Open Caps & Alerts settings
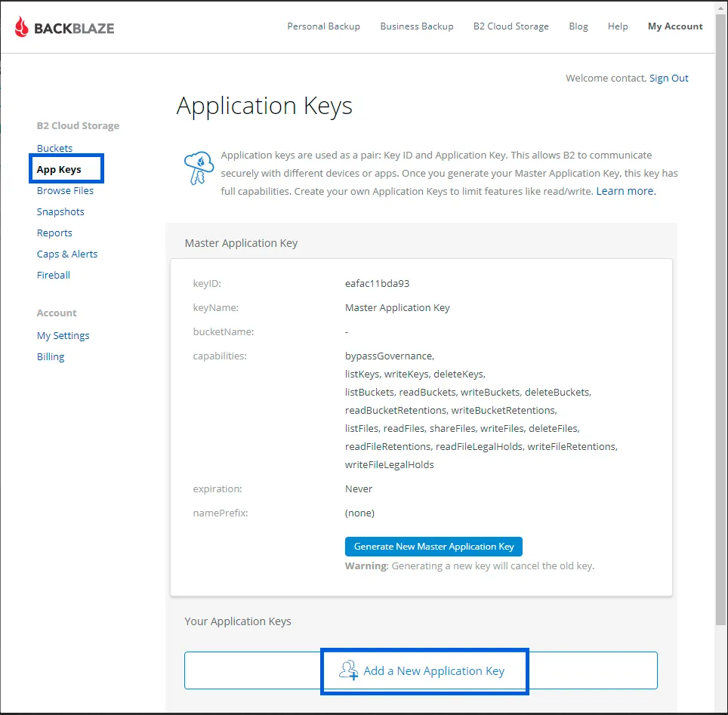Viewport: 728px width, 715px height. tap(67, 254)
